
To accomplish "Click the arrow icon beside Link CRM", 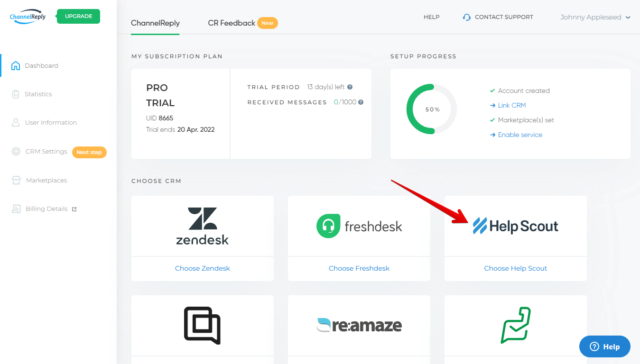I will 493,106.
